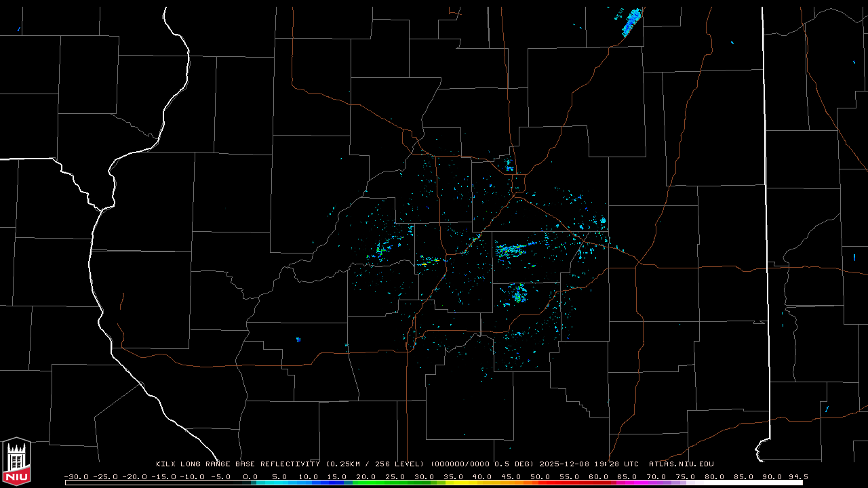Pick the magenta 65.0 dBZ color on scale
868x488 pixels.
(x=627, y=483)
